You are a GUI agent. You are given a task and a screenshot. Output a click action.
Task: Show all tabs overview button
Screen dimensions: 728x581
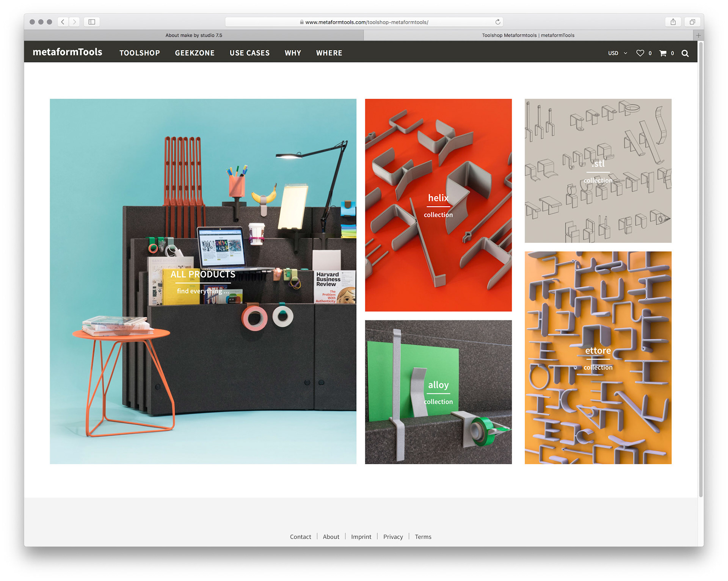point(692,22)
